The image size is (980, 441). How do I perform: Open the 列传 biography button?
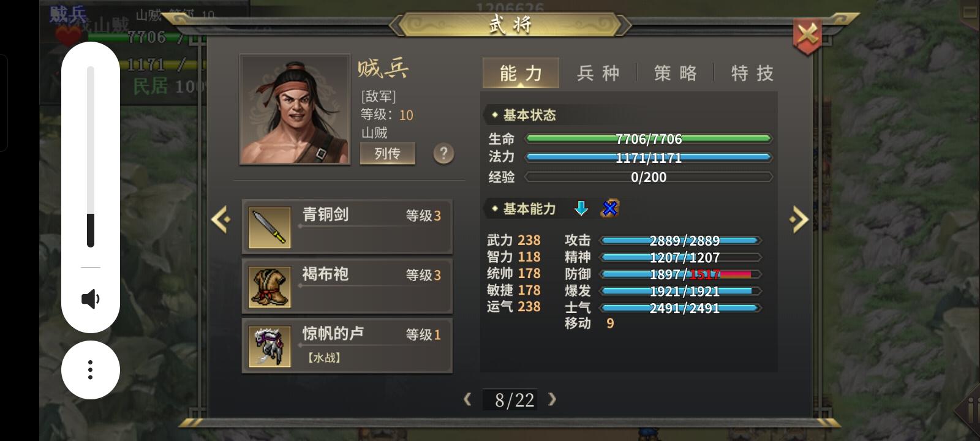(387, 153)
